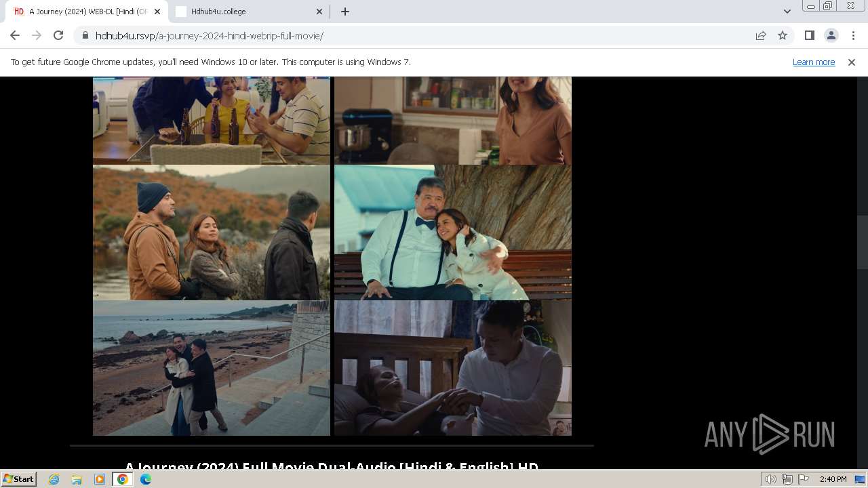The image size is (868, 488).
Task: Open the system volume control
Action: tap(770, 479)
